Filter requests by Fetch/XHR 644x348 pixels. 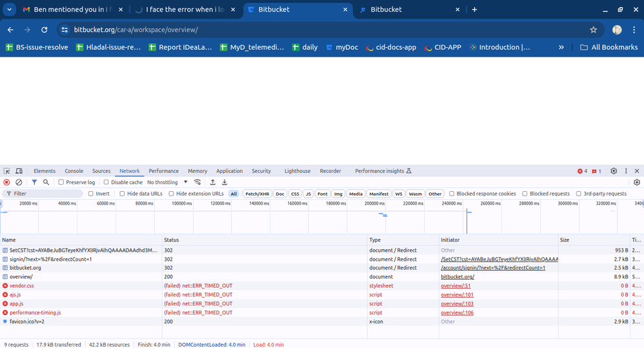[x=257, y=194]
